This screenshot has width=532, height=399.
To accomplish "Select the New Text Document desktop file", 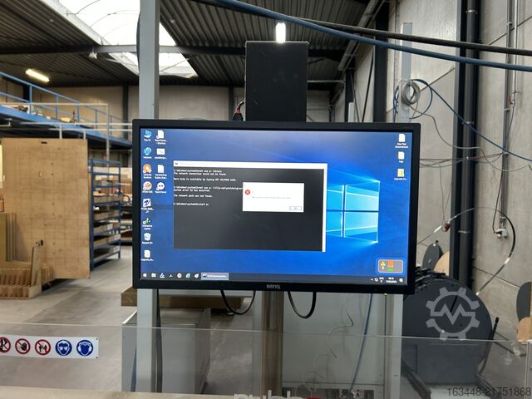I will [x=401, y=140].
